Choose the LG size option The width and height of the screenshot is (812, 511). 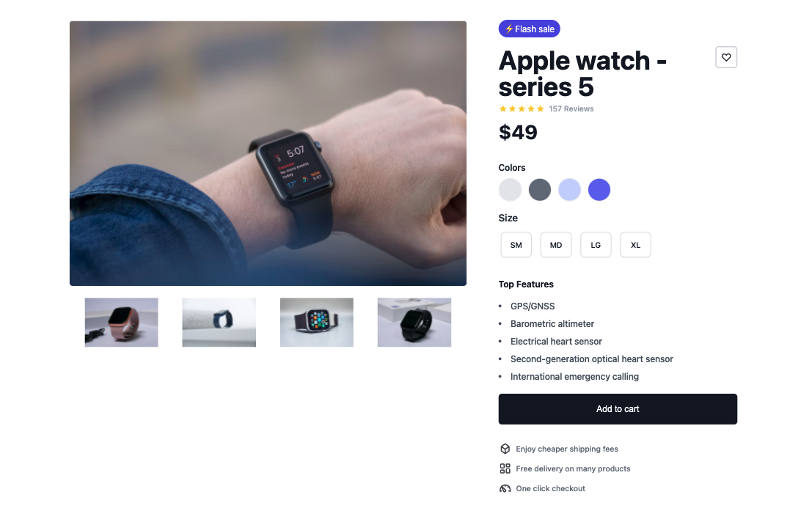(x=596, y=245)
